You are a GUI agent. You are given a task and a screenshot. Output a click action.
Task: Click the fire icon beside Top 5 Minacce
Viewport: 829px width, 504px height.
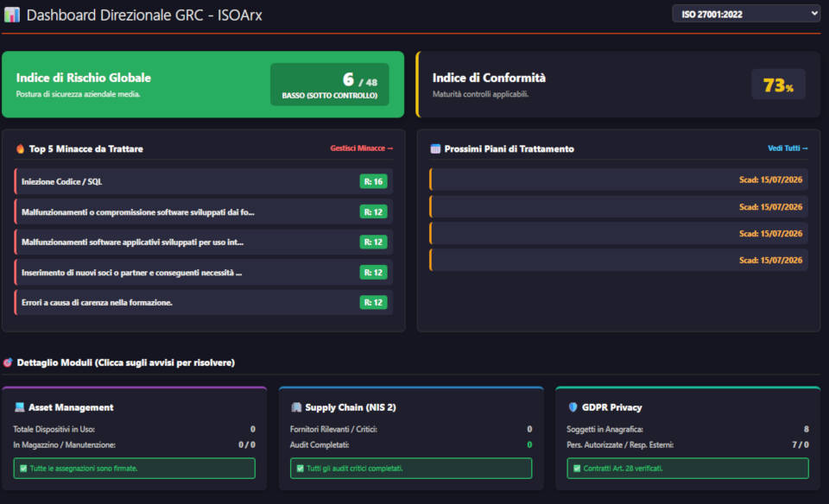(x=20, y=149)
